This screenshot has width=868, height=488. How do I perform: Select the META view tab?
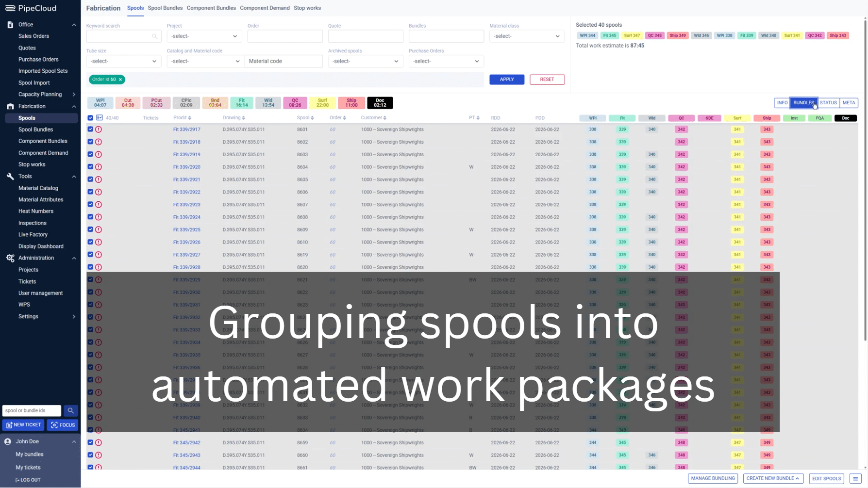click(849, 103)
